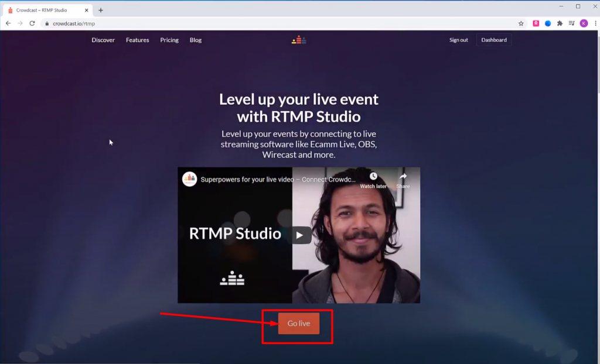Open the Pricing nav link
This screenshot has height=364, width=600.
169,40
